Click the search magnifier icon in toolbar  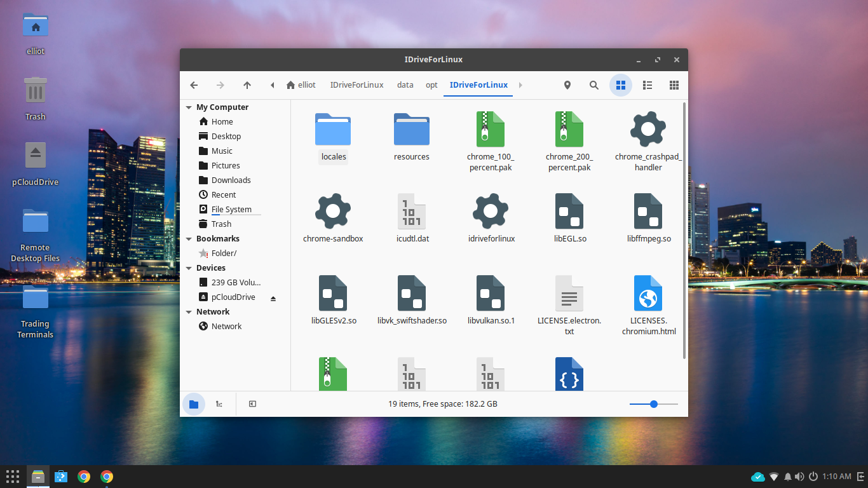click(x=593, y=85)
